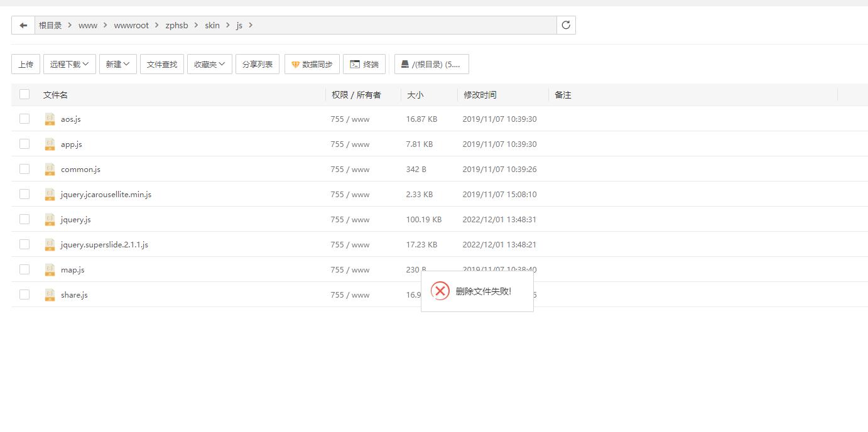Open the aos.js file name
Image resolution: width=868 pixels, height=432 pixels.
pos(71,119)
